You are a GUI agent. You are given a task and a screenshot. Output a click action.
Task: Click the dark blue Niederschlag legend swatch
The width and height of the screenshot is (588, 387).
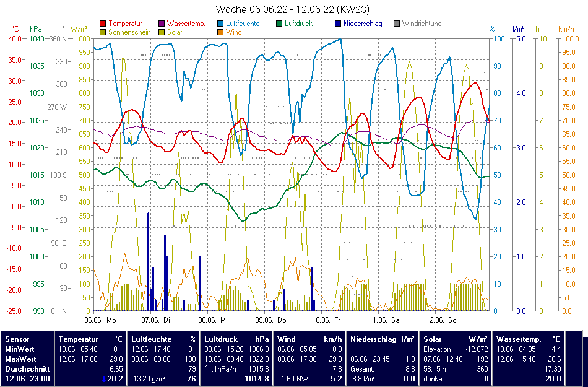tap(338, 24)
